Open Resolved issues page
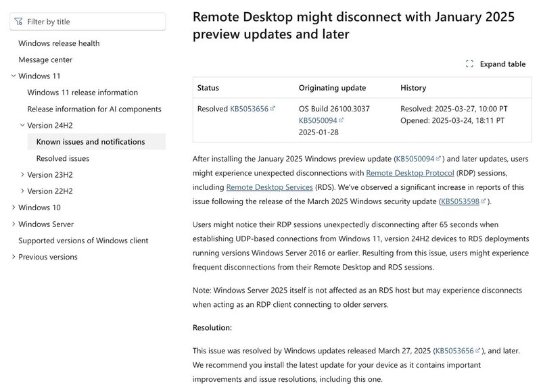541x392 pixels. [x=63, y=159]
